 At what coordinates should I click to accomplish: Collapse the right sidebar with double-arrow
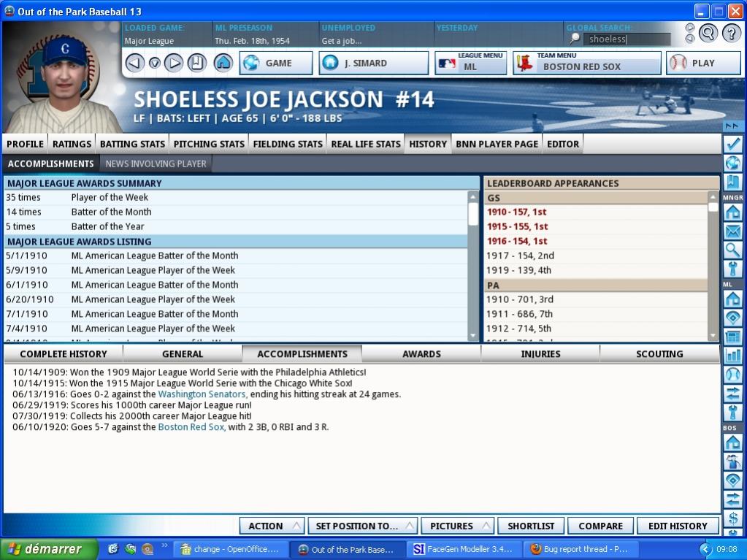(732, 126)
